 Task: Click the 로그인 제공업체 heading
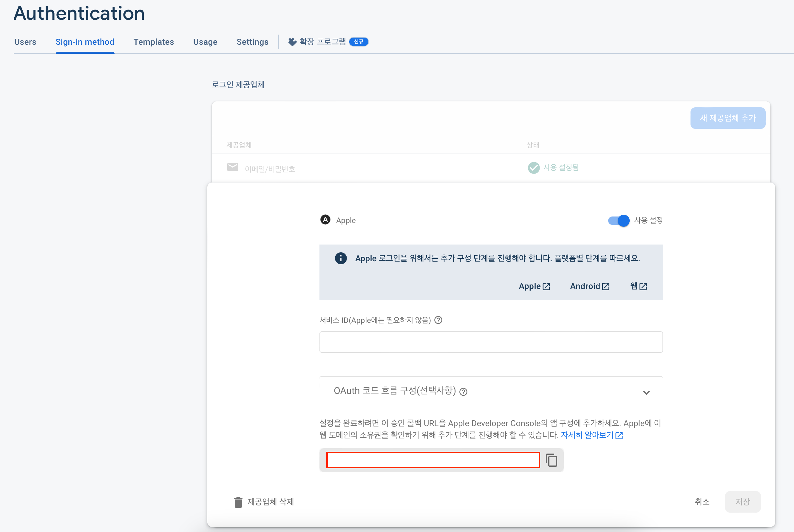click(x=238, y=84)
